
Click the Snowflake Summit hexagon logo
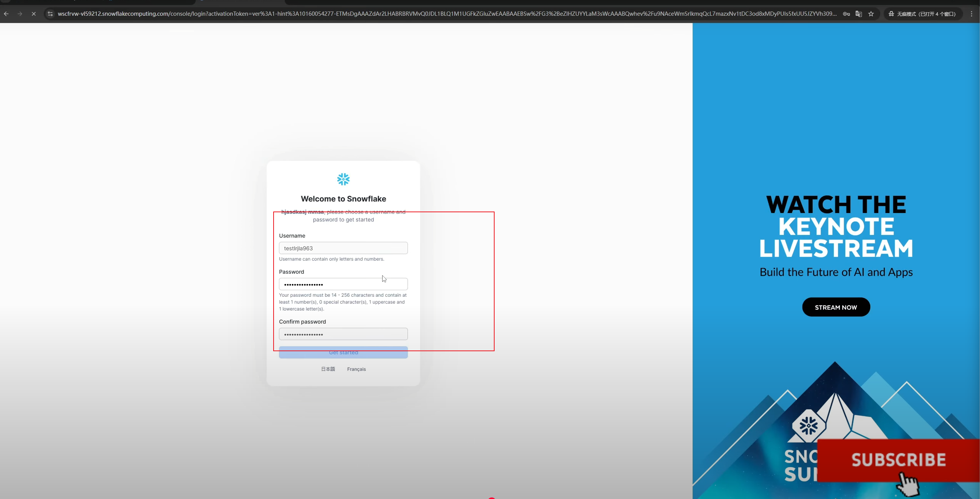click(x=808, y=426)
